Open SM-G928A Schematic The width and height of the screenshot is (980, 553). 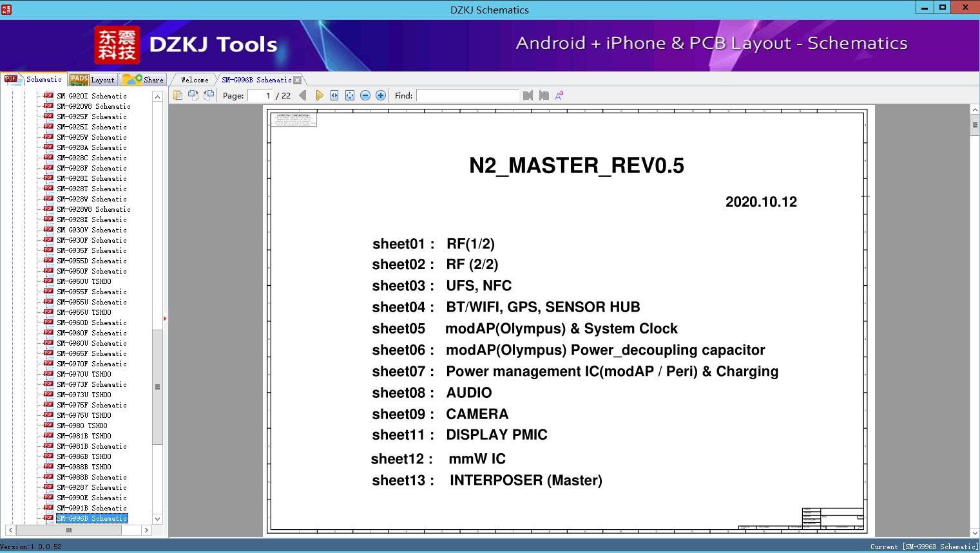(91, 147)
